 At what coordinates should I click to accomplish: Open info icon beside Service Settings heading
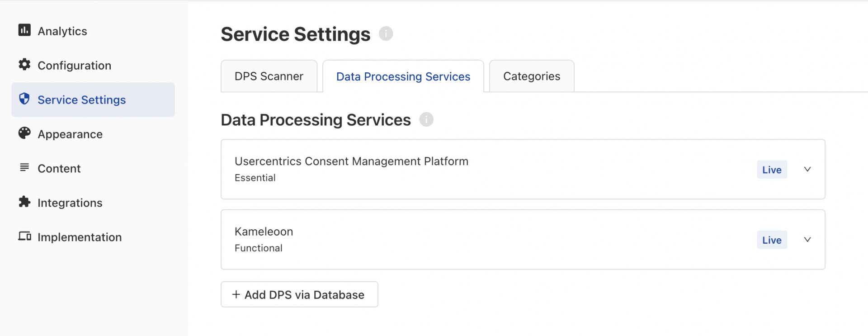click(x=386, y=33)
